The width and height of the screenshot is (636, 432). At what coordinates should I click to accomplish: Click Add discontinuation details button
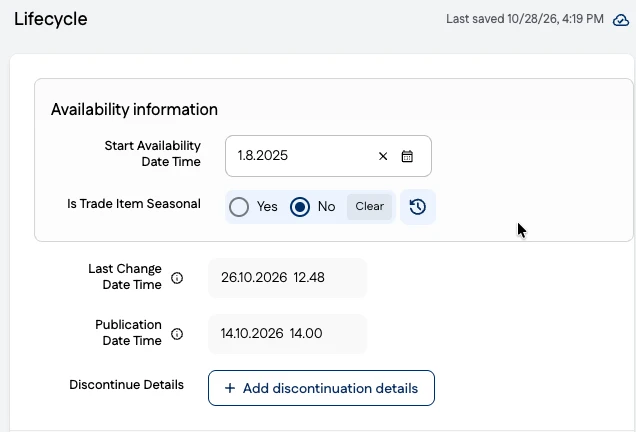(x=321, y=388)
